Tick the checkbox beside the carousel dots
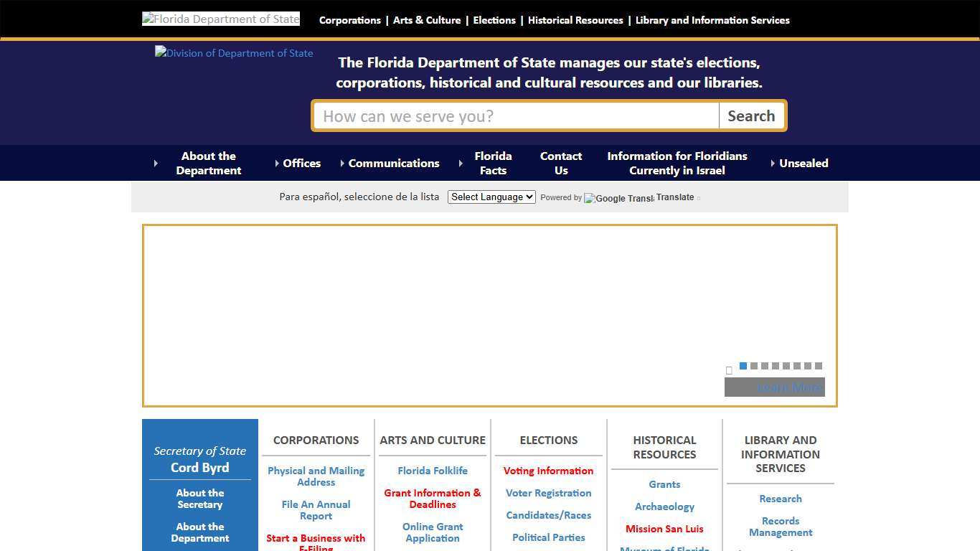Image resolution: width=980 pixels, height=551 pixels. point(729,370)
